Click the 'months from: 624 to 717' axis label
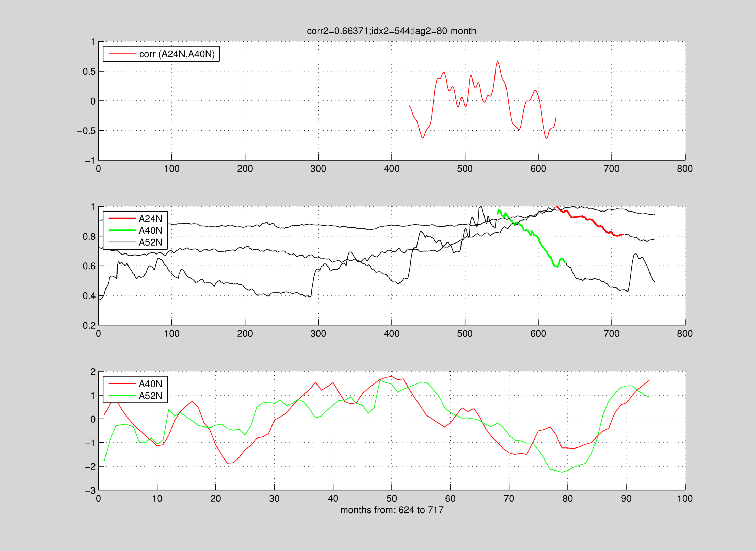 [392, 510]
